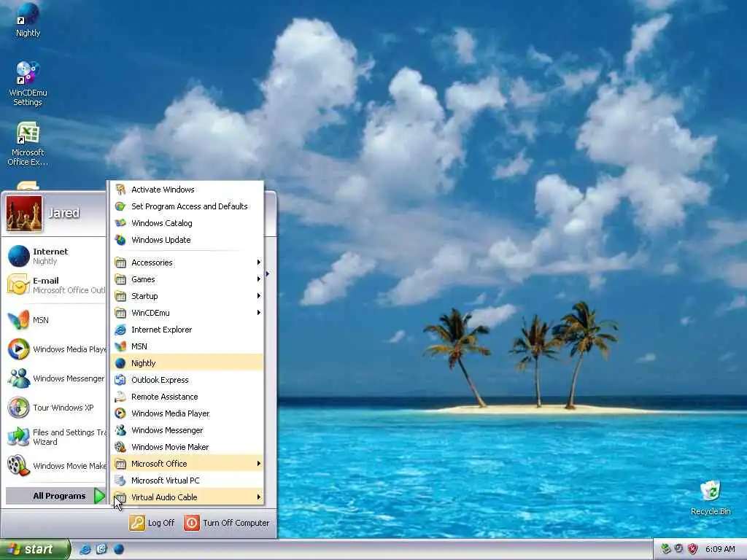Open Windows Movie Maker in All Programs list

coord(187,447)
